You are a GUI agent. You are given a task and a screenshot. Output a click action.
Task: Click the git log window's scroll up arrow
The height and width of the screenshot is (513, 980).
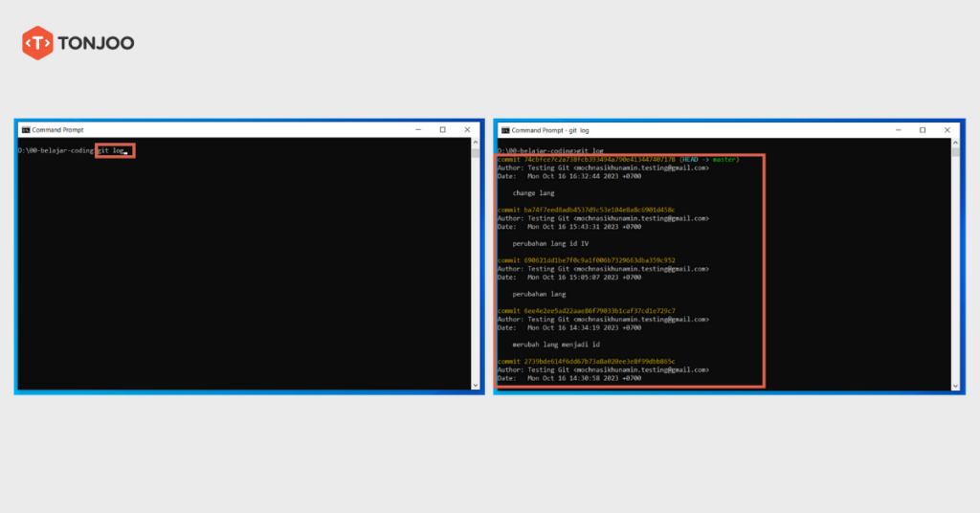[957, 144]
